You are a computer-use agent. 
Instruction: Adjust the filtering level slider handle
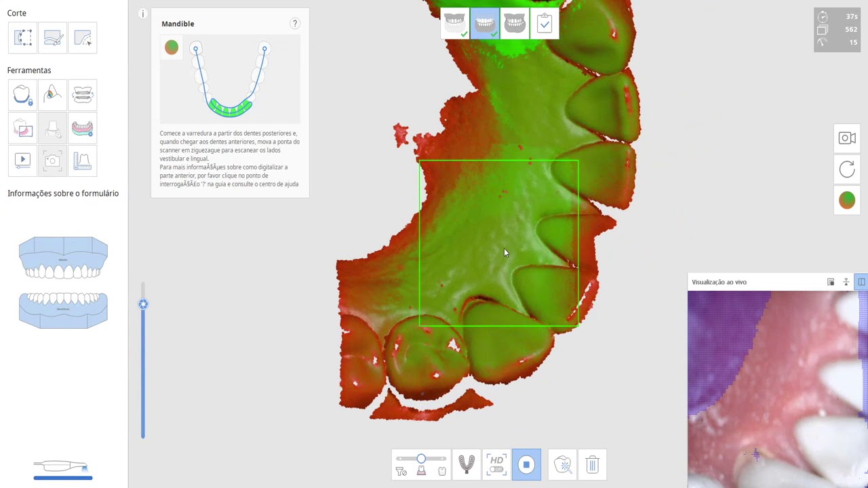pos(421,459)
